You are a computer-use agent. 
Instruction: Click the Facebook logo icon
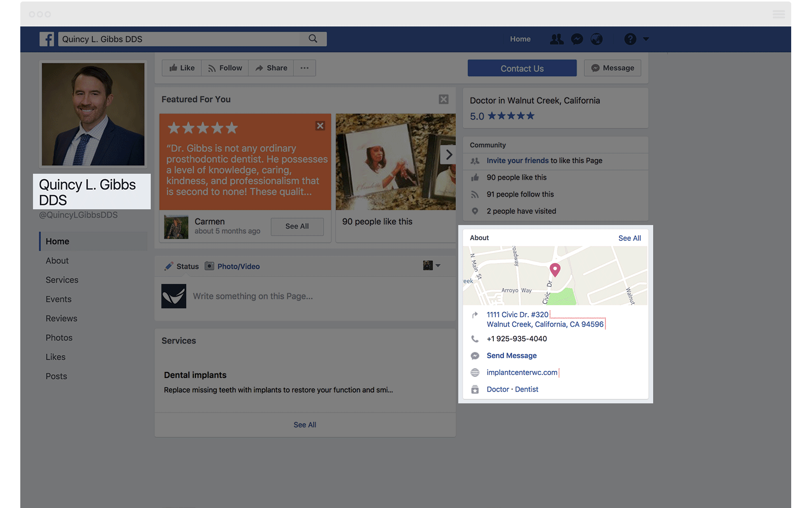(x=47, y=39)
